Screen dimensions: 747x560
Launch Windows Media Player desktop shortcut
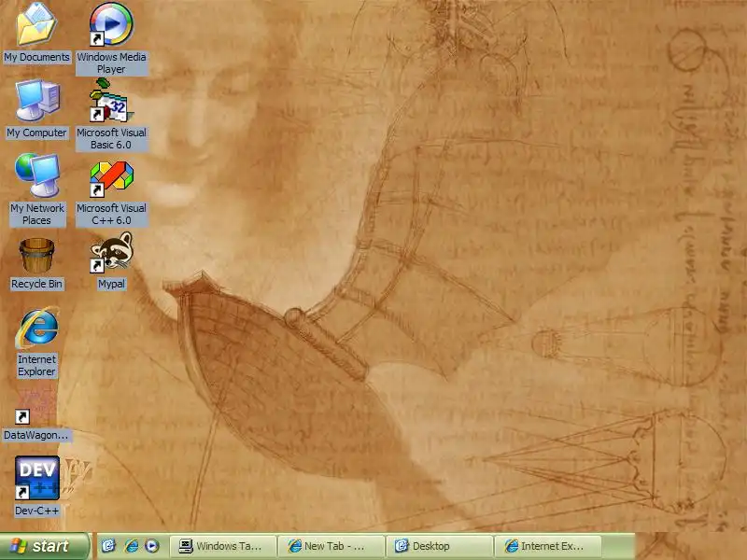[x=111, y=24]
